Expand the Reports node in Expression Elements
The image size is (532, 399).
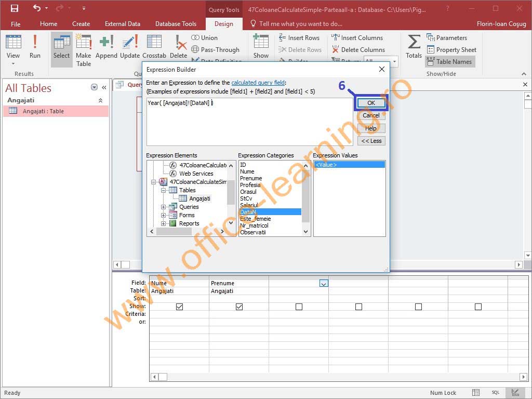163,223
